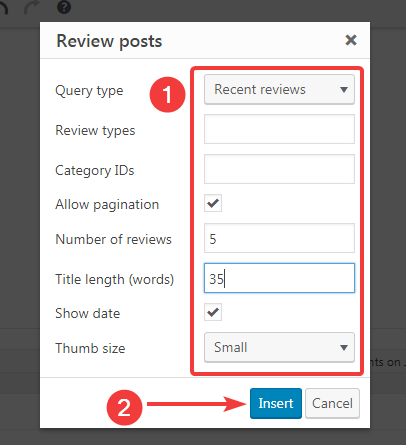Close the Review posts dialog
406x445 pixels.
point(351,40)
